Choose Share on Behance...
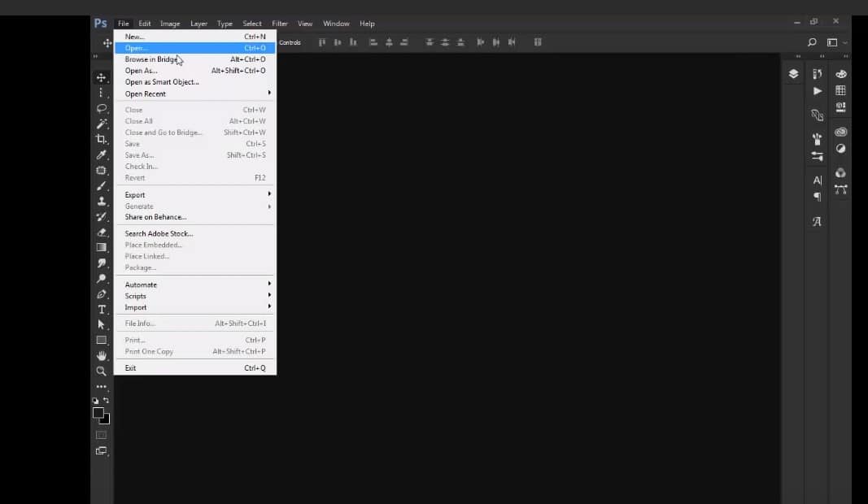Image resolution: width=868 pixels, height=504 pixels. [x=195, y=217]
